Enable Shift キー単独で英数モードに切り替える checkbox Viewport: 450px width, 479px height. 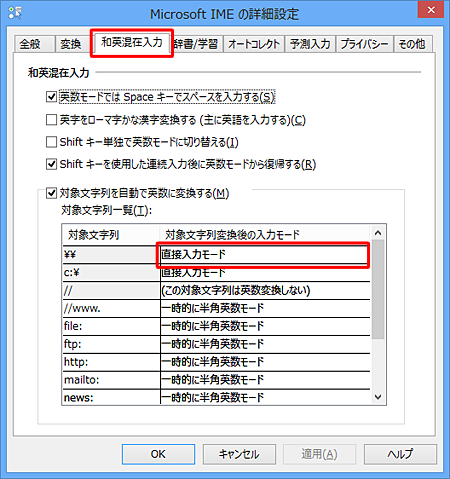(x=51, y=142)
